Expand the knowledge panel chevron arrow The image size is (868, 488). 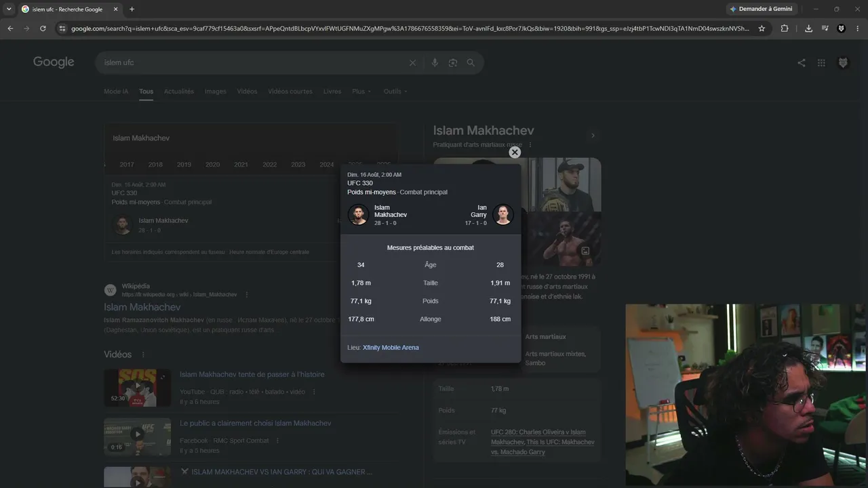point(593,136)
